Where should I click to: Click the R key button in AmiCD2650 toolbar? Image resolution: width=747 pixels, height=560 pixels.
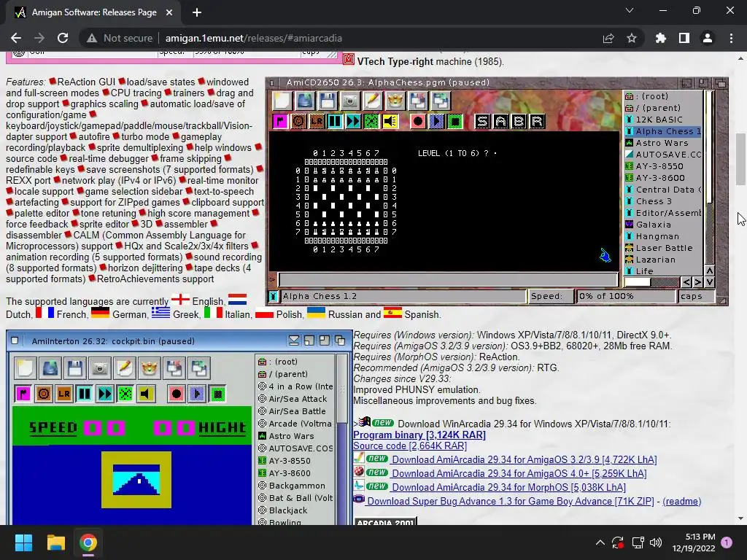(x=537, y=122)
